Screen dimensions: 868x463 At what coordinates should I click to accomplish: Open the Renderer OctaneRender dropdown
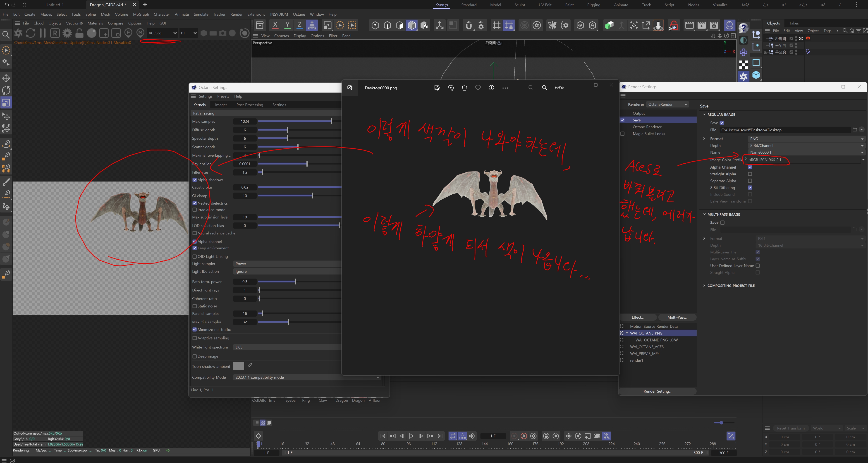(667, 105)
